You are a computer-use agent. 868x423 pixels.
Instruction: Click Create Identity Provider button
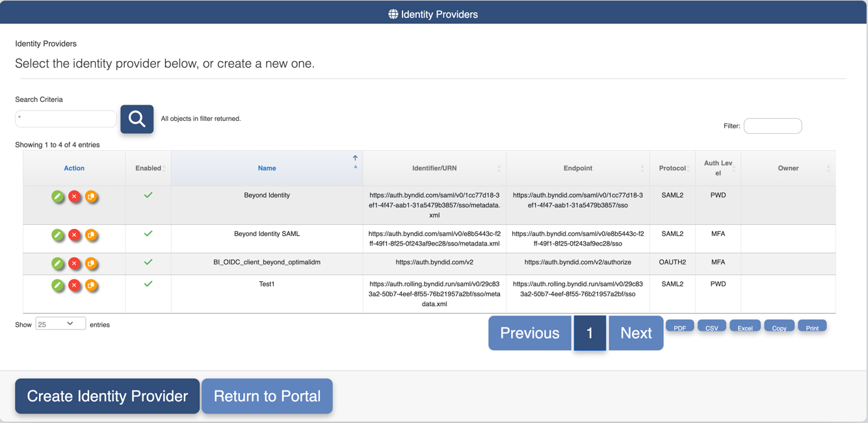pos(107,396)
